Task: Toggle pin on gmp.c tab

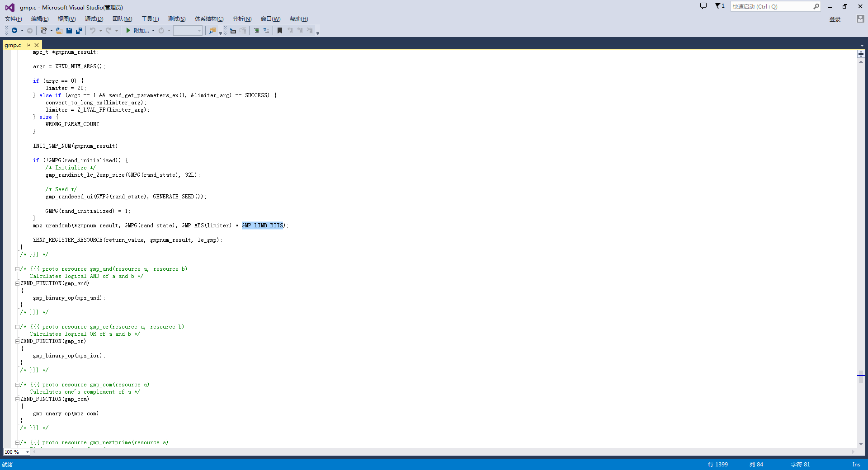Action: 28,45
